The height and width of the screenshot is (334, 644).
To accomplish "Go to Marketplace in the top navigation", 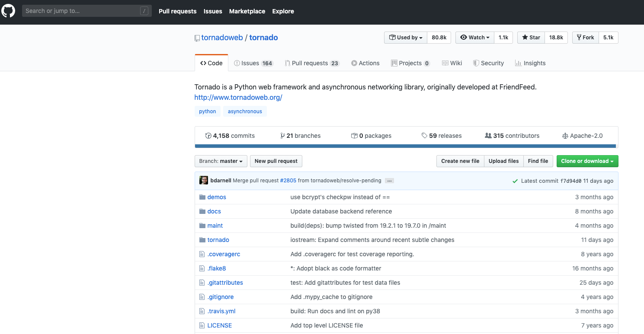I will pyautogui.click(x=247, y=11).
